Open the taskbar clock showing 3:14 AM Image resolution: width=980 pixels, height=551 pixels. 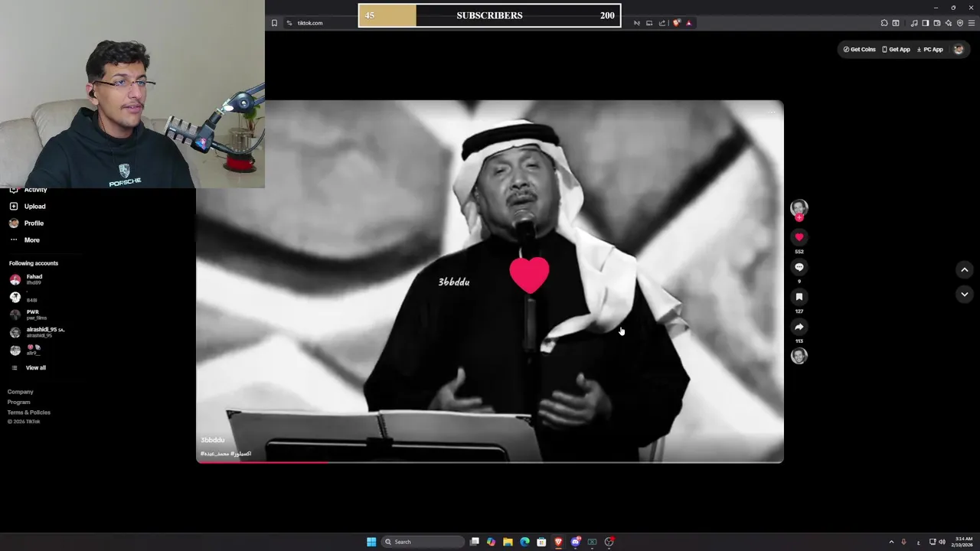point(963,542)
